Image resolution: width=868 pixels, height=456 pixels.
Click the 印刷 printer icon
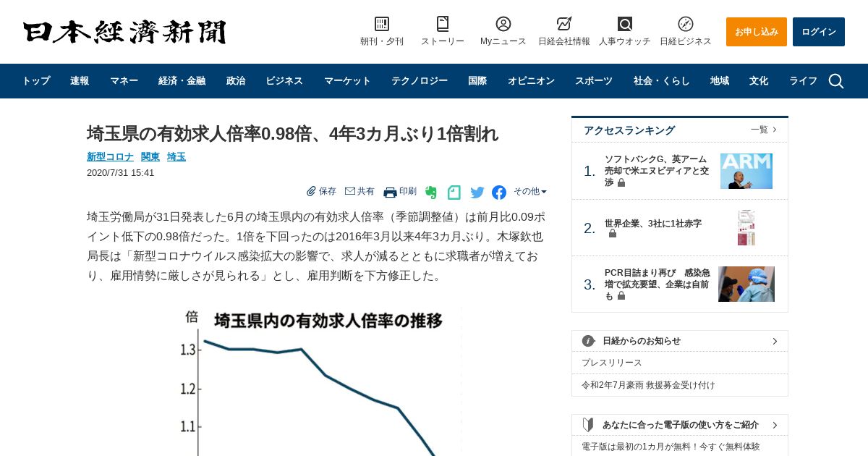tap(390, 192)
